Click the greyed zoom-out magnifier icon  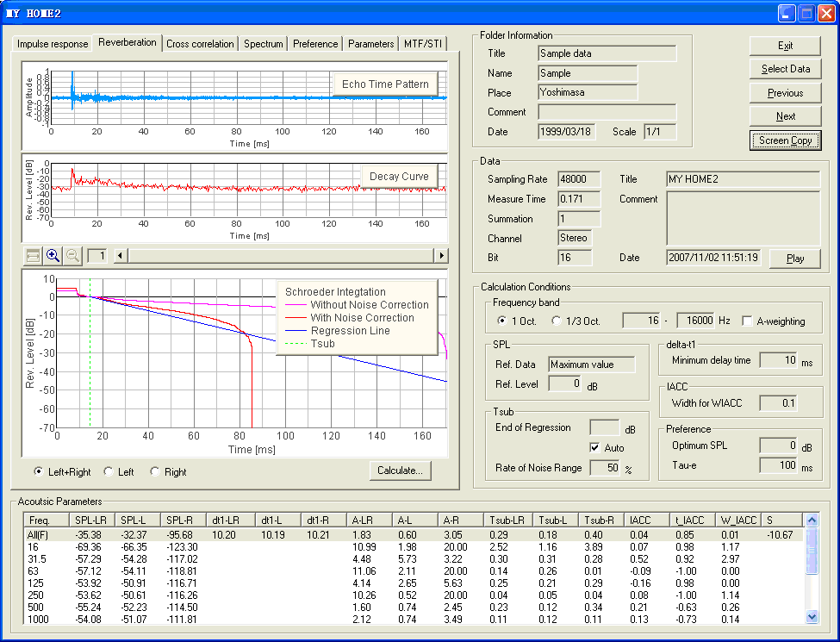click(72, 256)
